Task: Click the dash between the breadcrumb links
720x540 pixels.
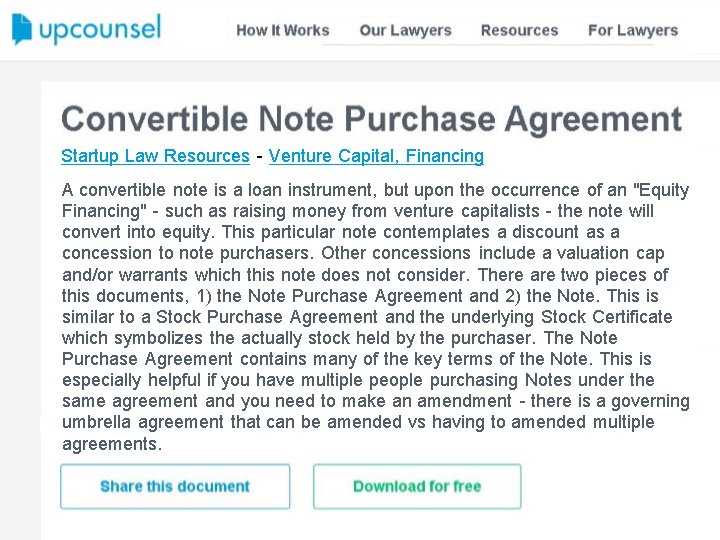Action: [259, 156]
